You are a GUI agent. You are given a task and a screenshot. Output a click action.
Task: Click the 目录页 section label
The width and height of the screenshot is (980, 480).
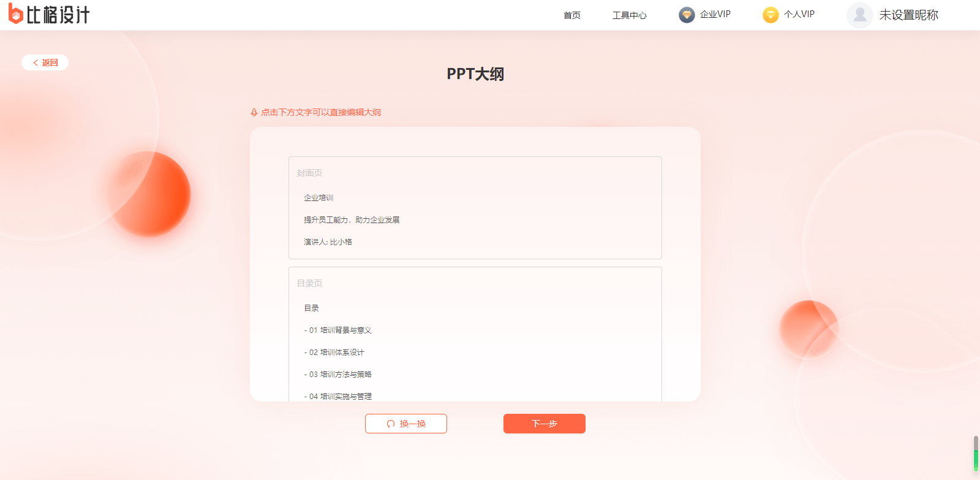(309, 283)
